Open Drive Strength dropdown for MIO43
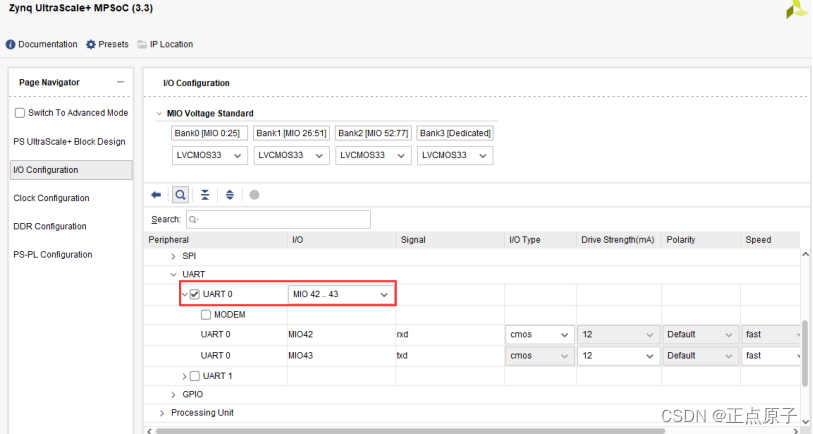Screen dimensions: 813x434 618,356
